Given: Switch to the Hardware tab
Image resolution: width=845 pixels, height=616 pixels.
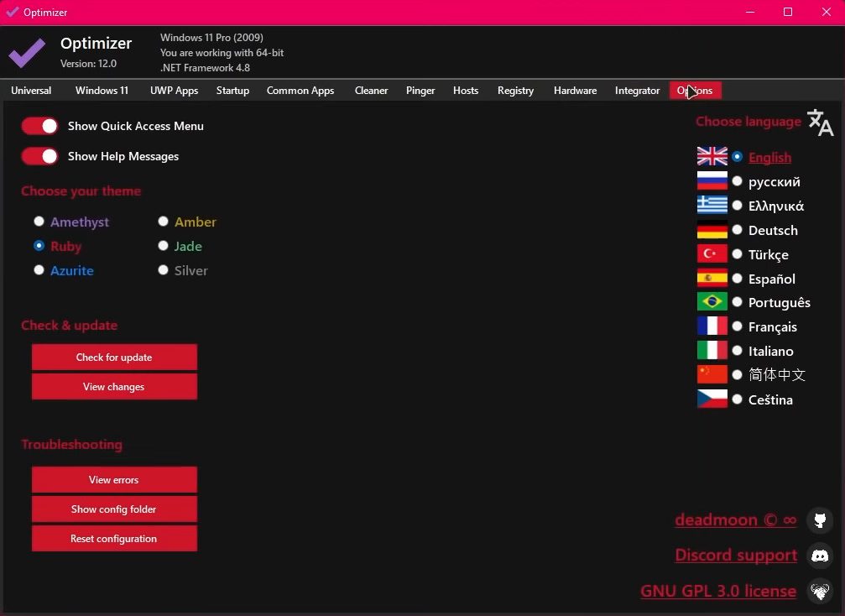Looking at the screenshot, I should click(575, 91).
